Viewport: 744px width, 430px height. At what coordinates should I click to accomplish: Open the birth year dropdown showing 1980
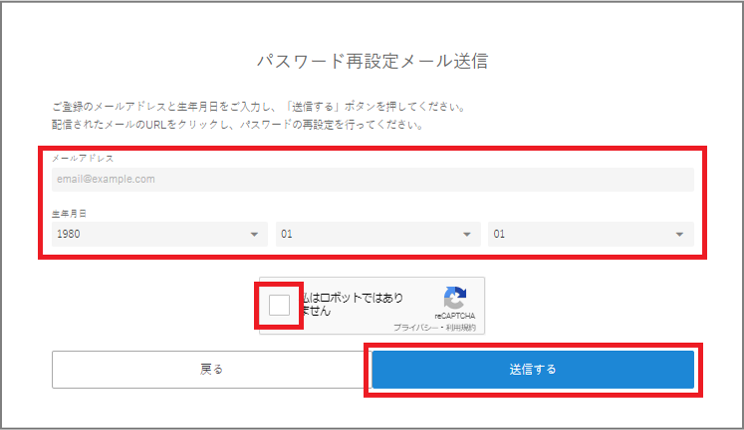coord(159,234)
